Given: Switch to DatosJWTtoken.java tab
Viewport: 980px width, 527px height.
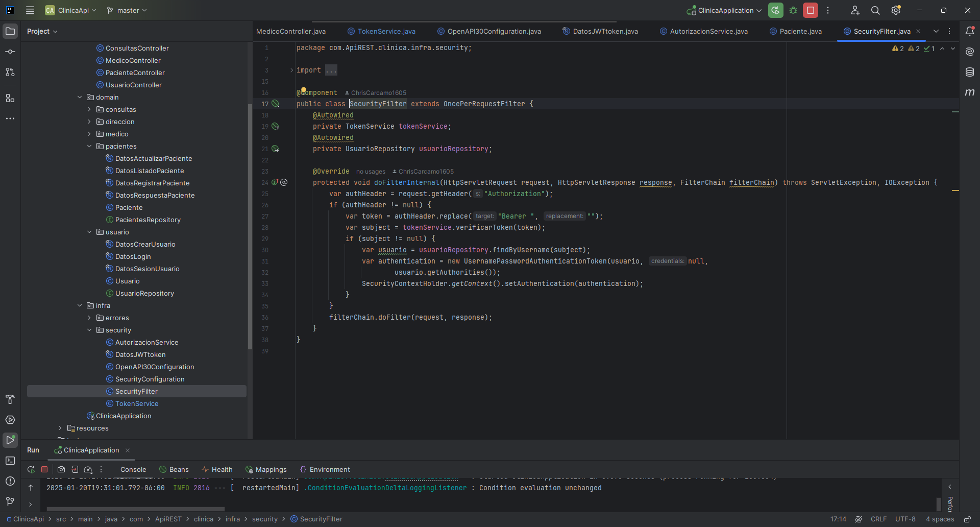Looking at the screenshot, I should (600, 31).
